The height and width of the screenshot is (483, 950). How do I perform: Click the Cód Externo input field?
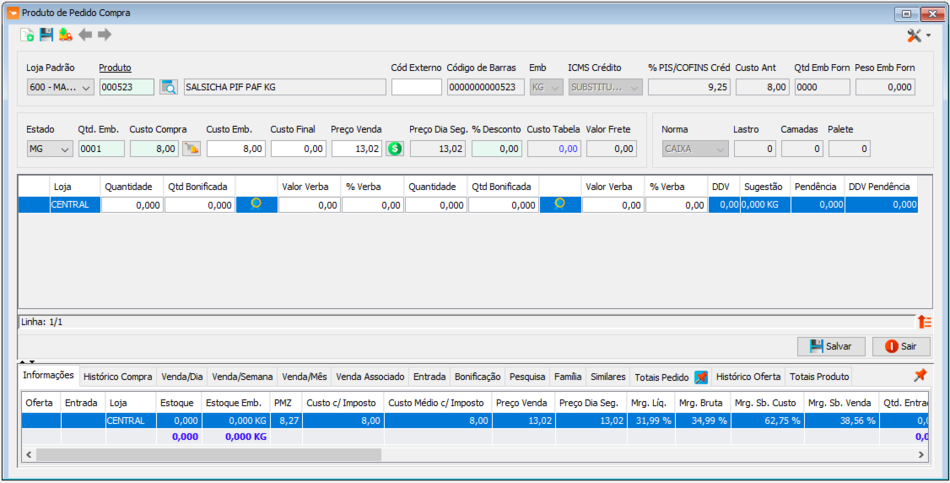tap(416, 87)
